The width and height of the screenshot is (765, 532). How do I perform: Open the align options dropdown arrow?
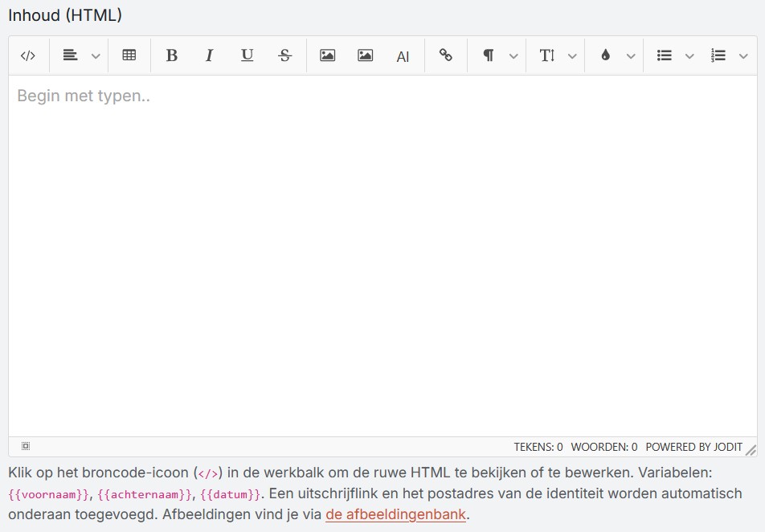click(x=96, y=56)
